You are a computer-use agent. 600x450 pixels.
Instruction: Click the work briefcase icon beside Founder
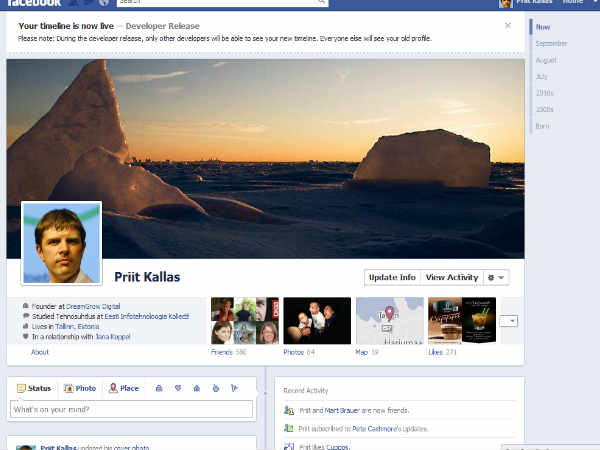click(26, 306)
